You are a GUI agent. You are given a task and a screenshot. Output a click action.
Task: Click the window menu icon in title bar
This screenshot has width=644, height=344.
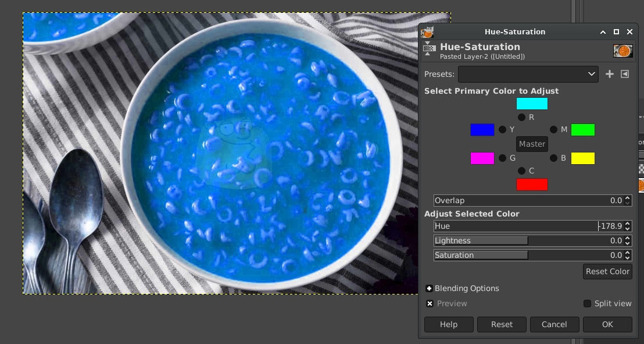tap(428, 31)
